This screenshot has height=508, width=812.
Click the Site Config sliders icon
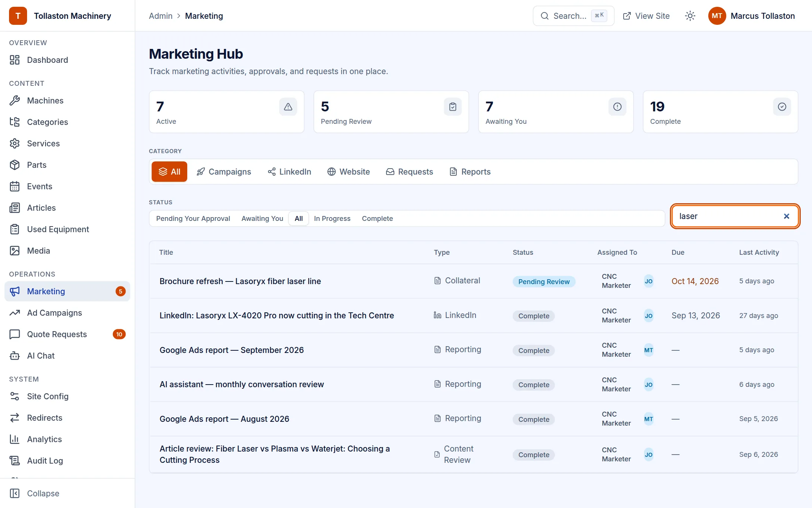coord(15,396)
